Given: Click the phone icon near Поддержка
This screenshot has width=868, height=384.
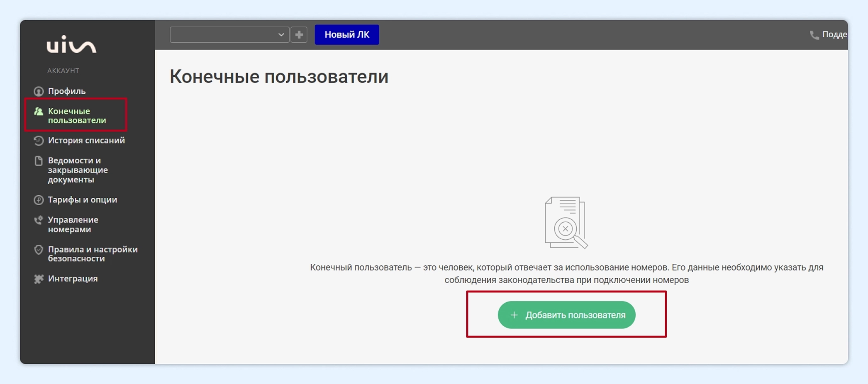Looking at the screenshot, I should tap(814, 35).
